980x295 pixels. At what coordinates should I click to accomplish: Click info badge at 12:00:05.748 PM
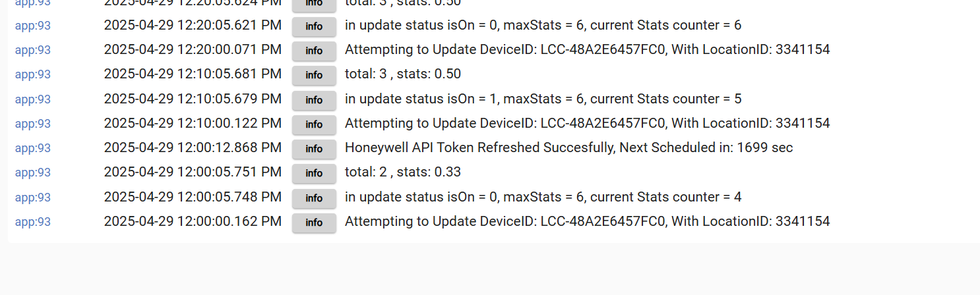coord(314,198)
